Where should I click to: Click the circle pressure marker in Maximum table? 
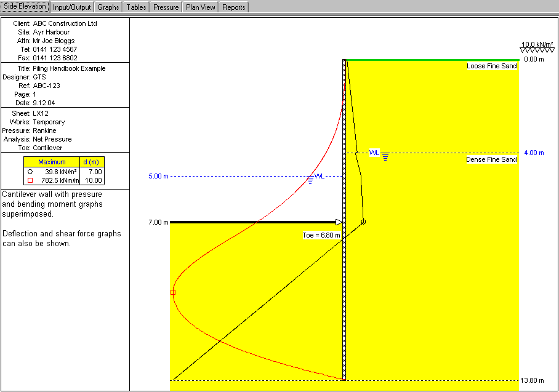pyautogui.click(x=30, y=171)
